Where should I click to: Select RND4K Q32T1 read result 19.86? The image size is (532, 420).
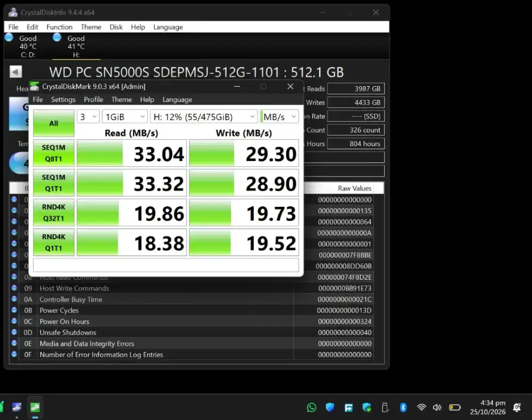coord(131,213)
